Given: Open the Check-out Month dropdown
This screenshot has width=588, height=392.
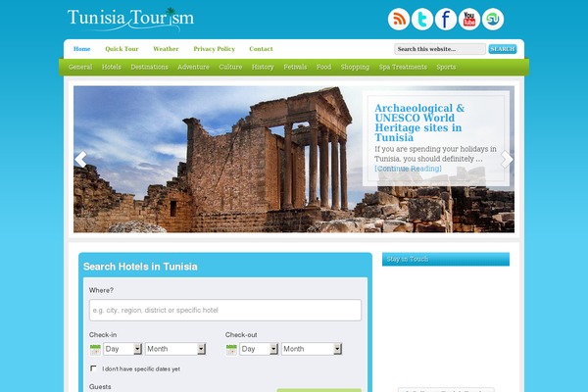Looking at the screenshot, I should [312, 349].
